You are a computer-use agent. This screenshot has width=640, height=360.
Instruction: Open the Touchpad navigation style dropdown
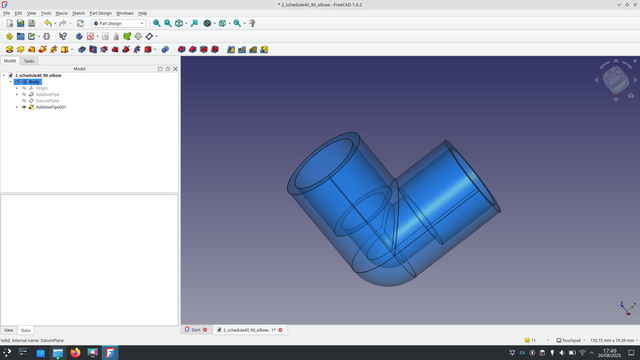click(571, 340)
